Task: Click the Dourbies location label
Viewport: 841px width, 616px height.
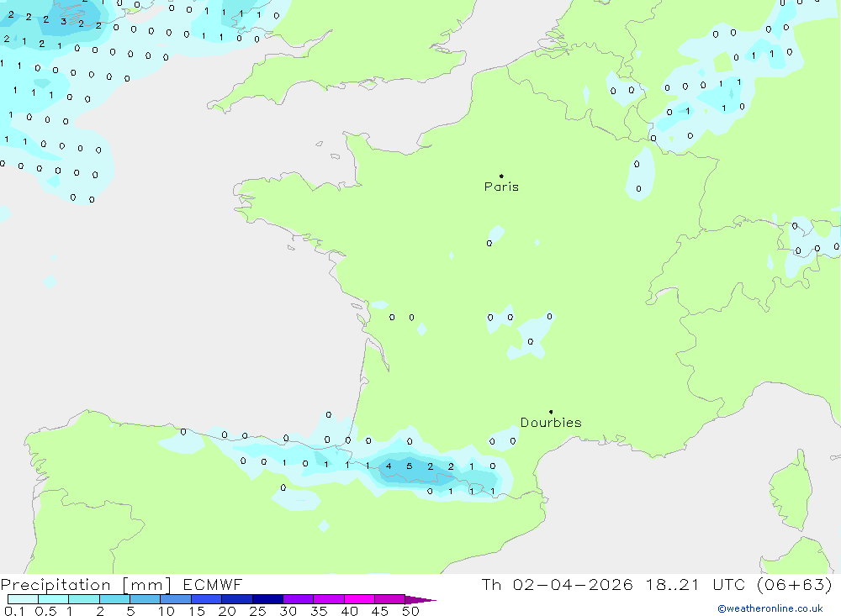Action: click(551, 423)
